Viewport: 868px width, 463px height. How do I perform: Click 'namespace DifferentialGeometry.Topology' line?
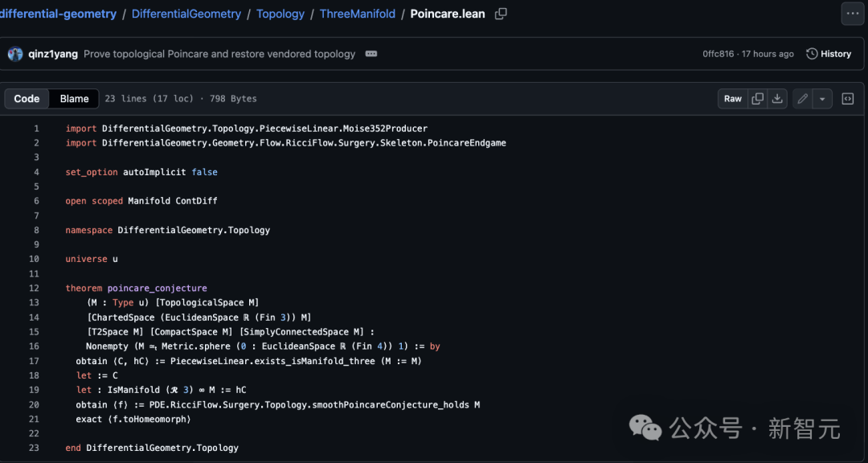pyautogui.click(x=168, y=230)
